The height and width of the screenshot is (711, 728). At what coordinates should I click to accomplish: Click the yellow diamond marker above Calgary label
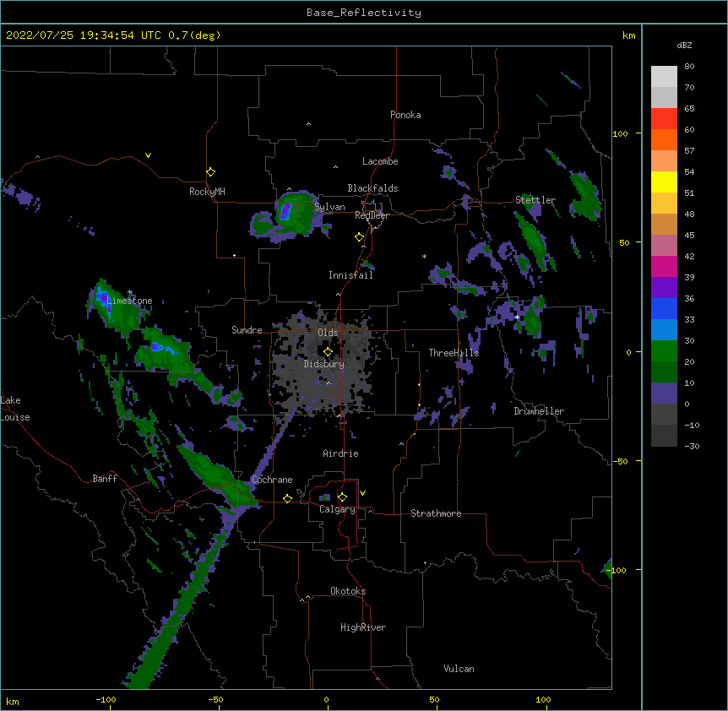click(x=342, y=497)
